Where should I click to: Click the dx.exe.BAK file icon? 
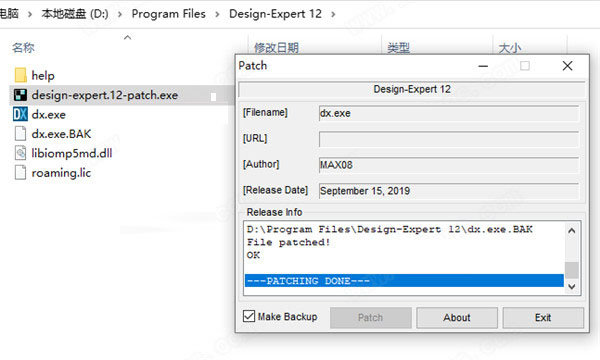(20, 134)
